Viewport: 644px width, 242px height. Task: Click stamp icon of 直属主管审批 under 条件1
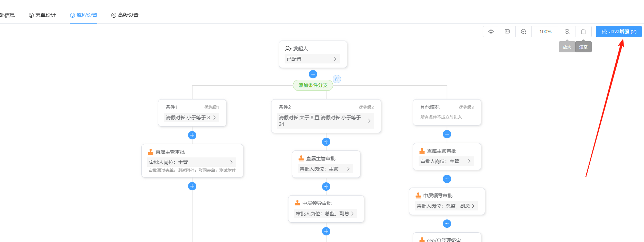151,152
